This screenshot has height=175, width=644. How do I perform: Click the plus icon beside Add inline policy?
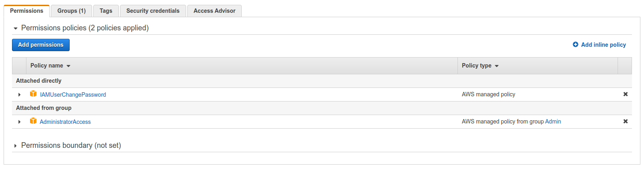point(576,44)
